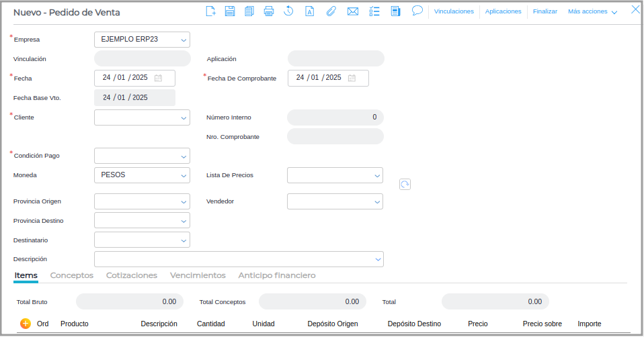Send by email using the envelope icon
Image resolution: width=644 pixels, height=337 pixels.
[352, 11]
